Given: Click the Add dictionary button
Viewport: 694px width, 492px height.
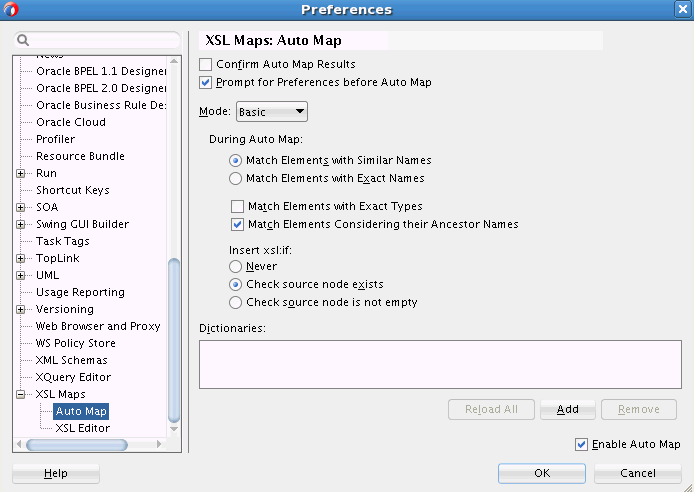Looking at the screenshot, I should [x=567, y=409].
